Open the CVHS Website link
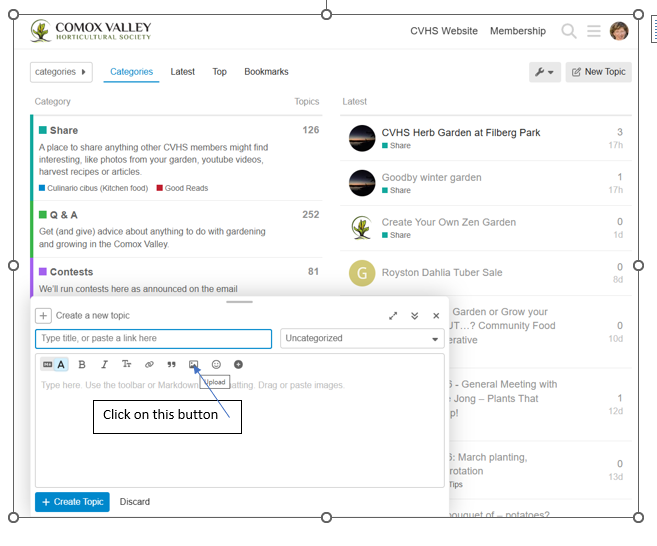Image resolution: width=657 pixels, height=546 pixels. [x=444, y=31]
